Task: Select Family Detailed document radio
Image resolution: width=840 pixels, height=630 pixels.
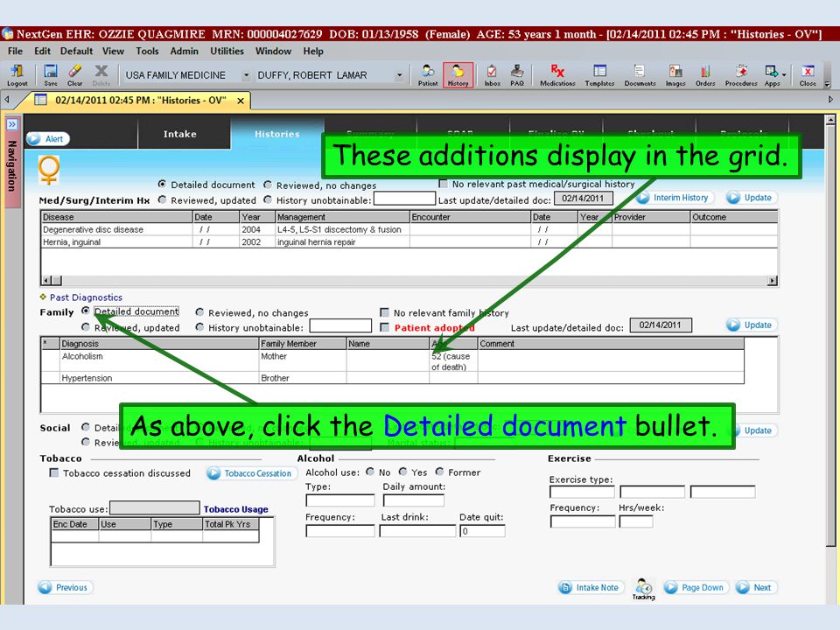Action: coord(85,311)
